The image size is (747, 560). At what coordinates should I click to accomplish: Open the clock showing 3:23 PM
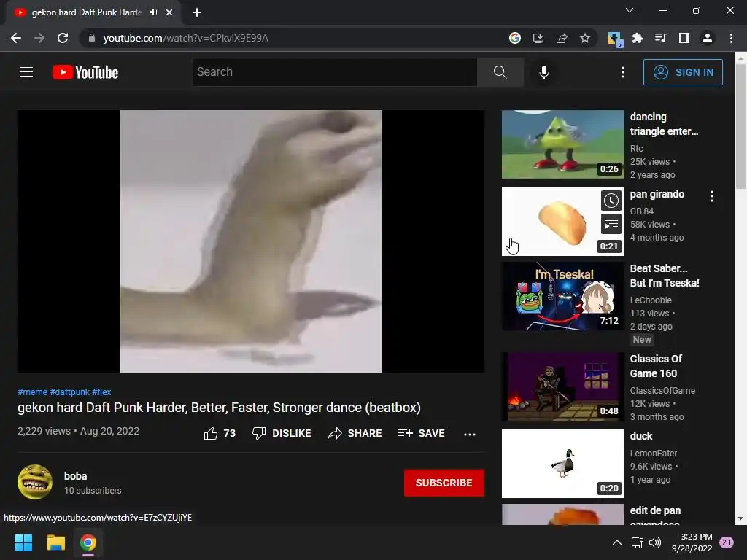(x=692, y=542)
